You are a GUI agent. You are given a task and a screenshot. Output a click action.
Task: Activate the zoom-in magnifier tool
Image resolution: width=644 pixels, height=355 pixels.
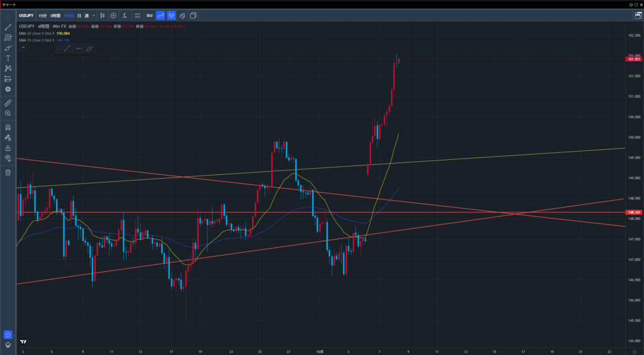[x=8, y=113]
